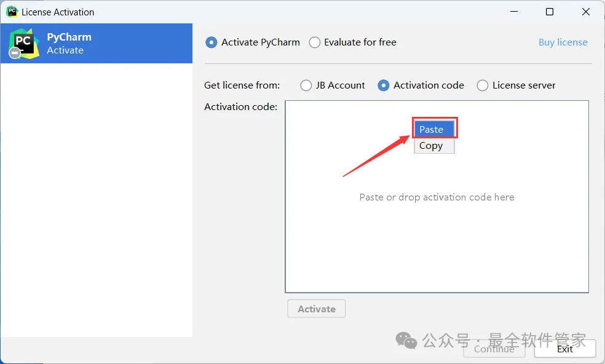The image size is (605, 364).
Task: Close the License Activation window
Action: (x=586, y=12)
